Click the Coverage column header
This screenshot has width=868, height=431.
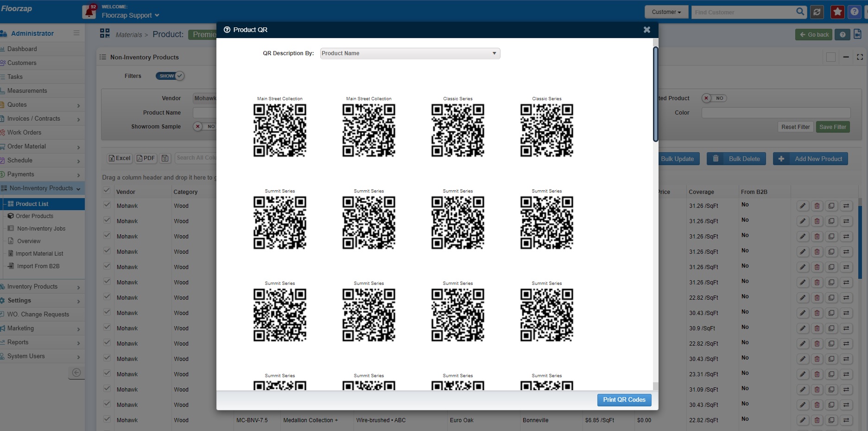pyautogui.click(x=701, y=192)
